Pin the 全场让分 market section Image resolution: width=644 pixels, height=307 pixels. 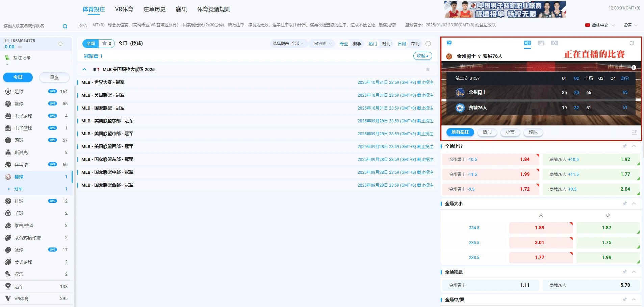[624, 146]
